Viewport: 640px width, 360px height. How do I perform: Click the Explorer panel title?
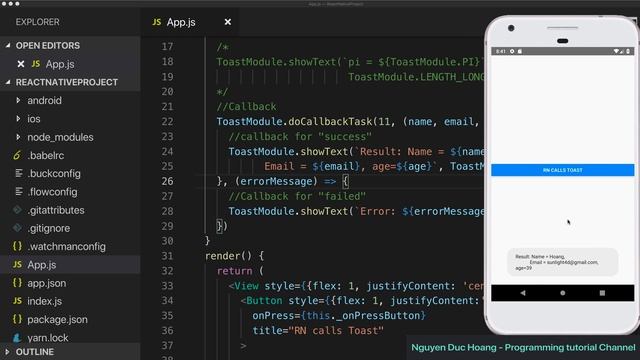point(38,22)
